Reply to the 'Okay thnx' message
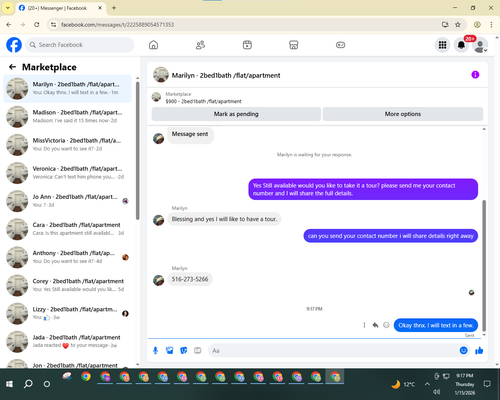This screenshot has width=500, height=400. tap(375, 325)
